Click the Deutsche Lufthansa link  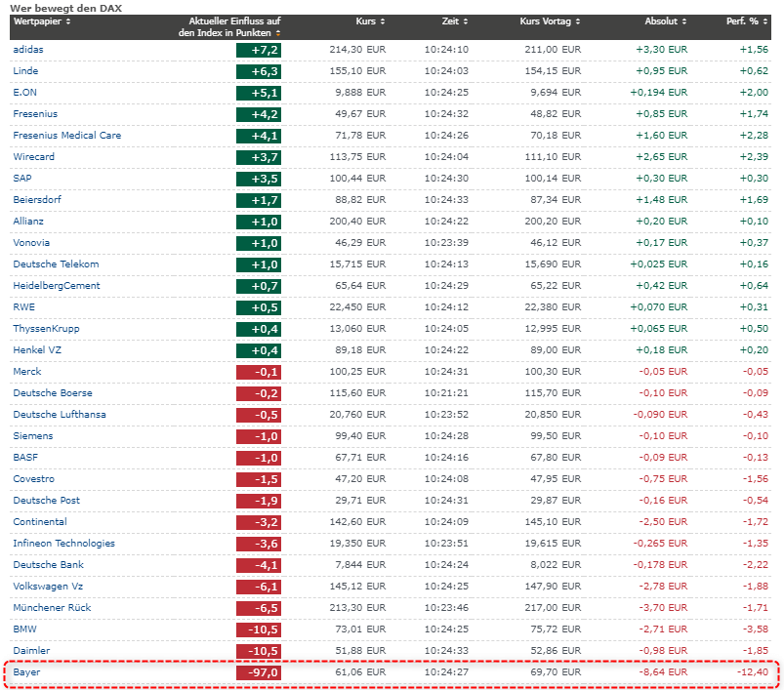click(60, 415)
